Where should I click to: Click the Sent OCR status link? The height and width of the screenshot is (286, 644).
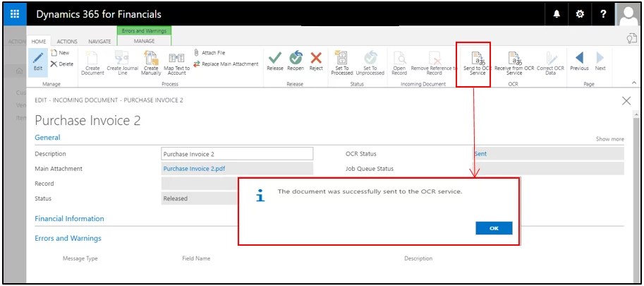480,154
